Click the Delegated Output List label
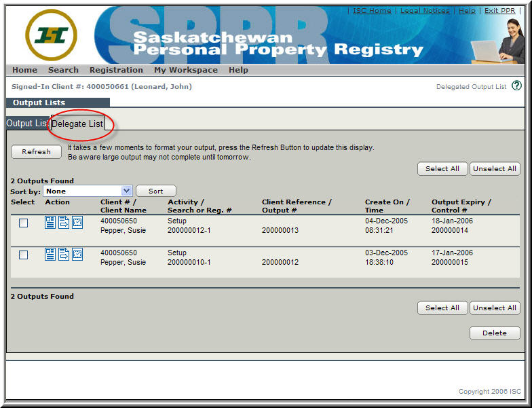This screenshot has width=532, height=408. (471, 87)
